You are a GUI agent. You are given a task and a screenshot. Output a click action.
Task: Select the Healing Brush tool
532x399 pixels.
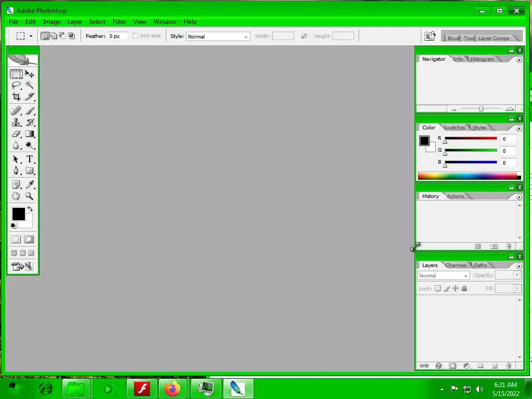pyautogui.click(x=16, y=111)
